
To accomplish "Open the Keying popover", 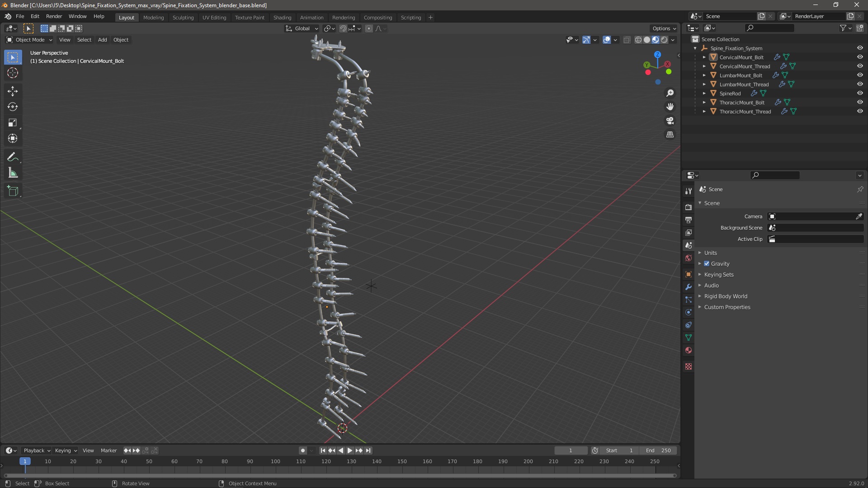I will 66,450.
